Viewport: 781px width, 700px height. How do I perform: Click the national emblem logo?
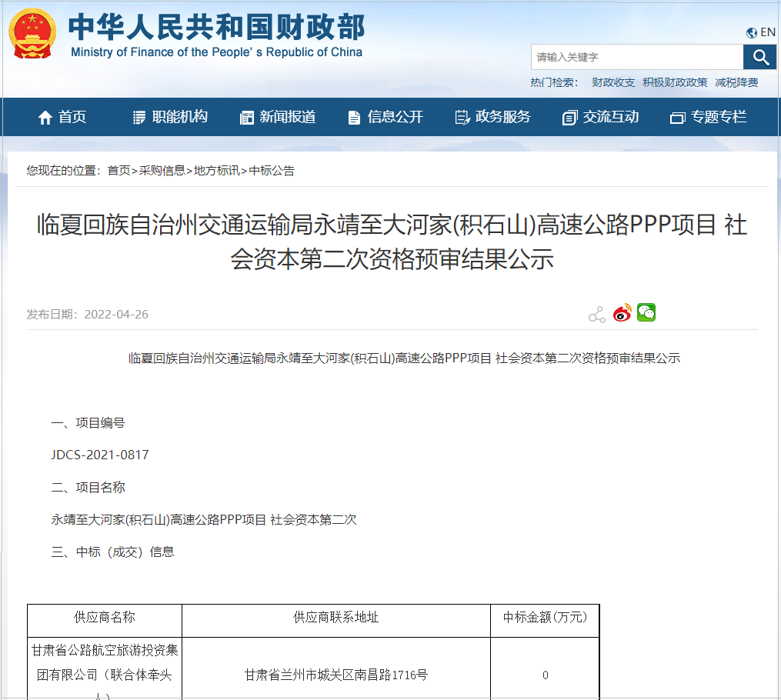point(32,35)
